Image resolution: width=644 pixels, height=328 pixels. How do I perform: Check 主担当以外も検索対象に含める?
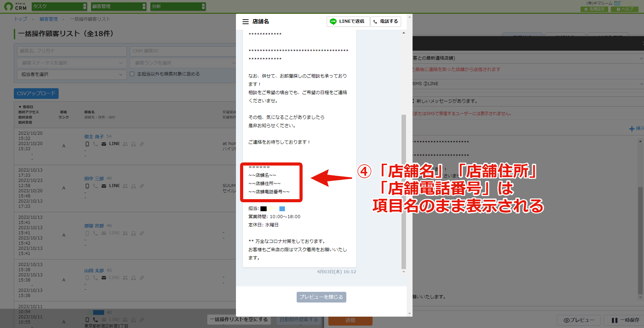pos(132,74)
